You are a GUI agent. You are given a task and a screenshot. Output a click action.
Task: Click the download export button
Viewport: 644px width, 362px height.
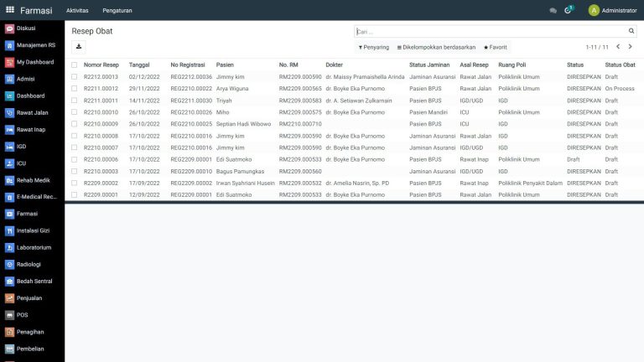click(x=79, y=47)
